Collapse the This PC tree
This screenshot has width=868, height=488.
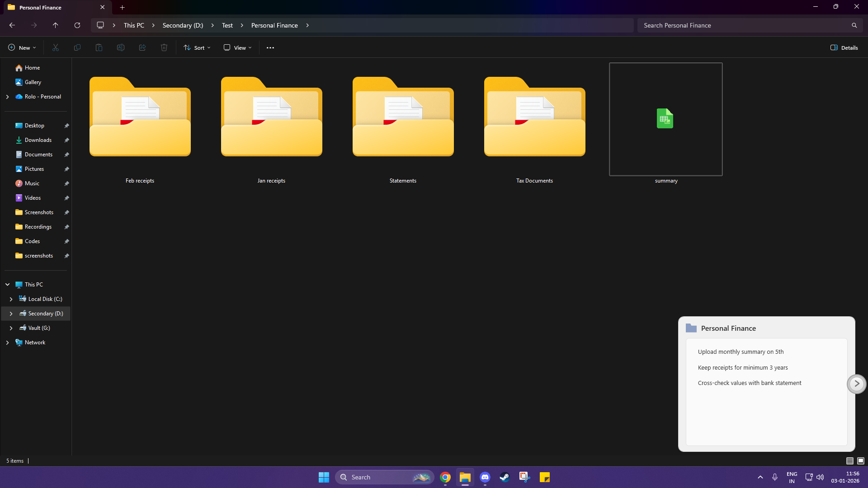(x=7, y=284)
